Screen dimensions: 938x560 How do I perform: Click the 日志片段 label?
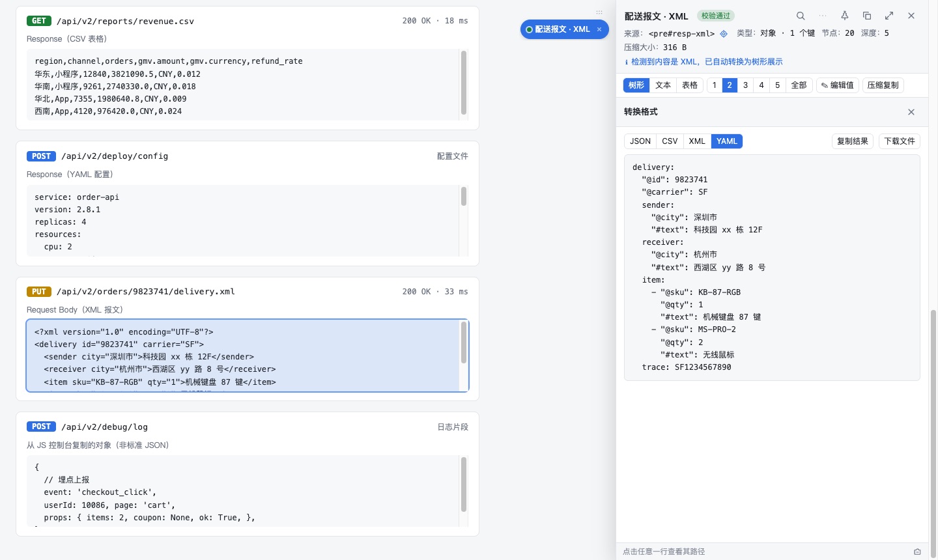coord(453,427)
